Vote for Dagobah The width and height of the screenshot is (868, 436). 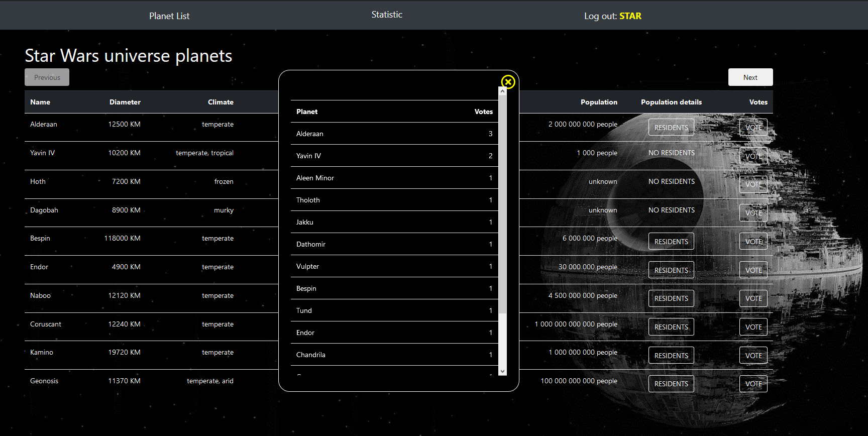click(x=753, y=213)
